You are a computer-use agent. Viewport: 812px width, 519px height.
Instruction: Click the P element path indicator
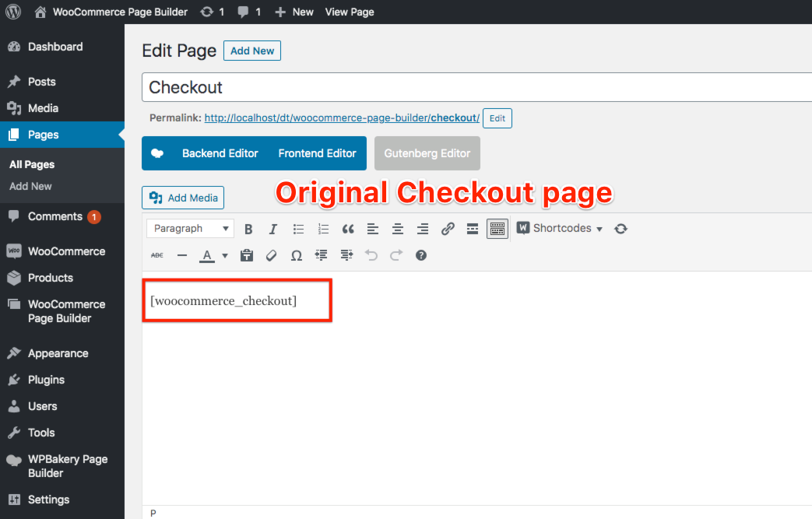tap(153, 513)
